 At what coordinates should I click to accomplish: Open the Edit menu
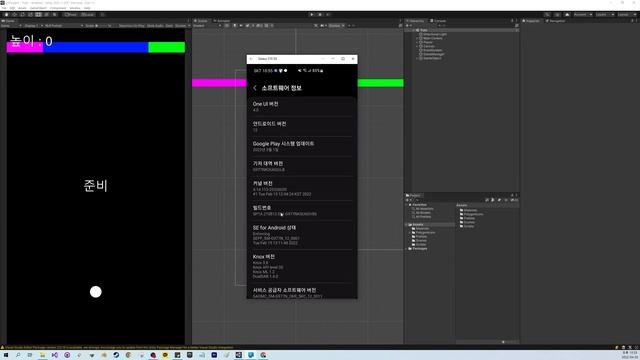pyautogui.click(x=12, y=8)
